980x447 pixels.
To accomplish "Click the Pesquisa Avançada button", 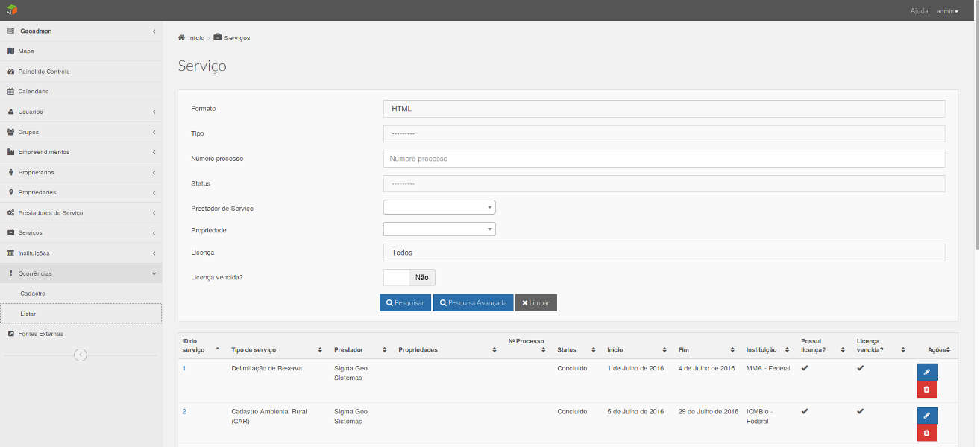I will [x=473, y=302].
